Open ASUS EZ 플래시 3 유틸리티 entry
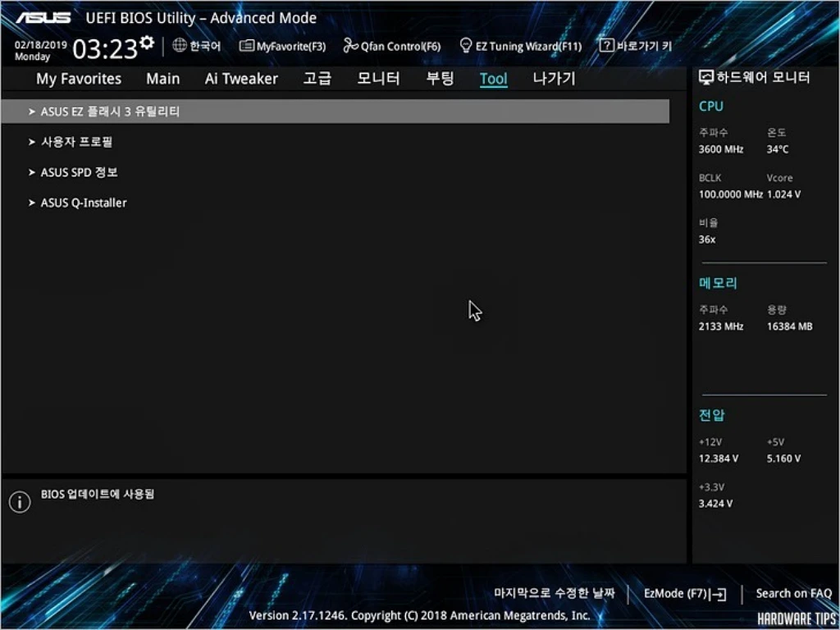This screenshot has width=840, height=630. coord(336,112)
